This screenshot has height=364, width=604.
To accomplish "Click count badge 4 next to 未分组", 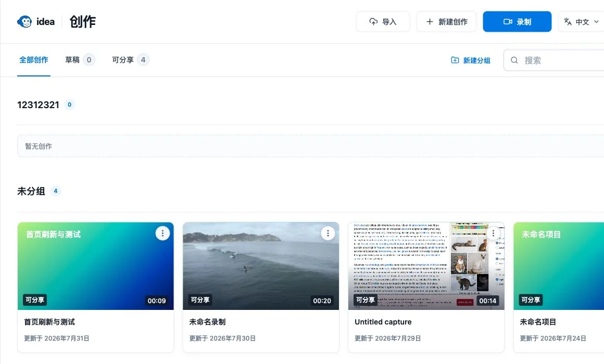I will coord(56,191).
